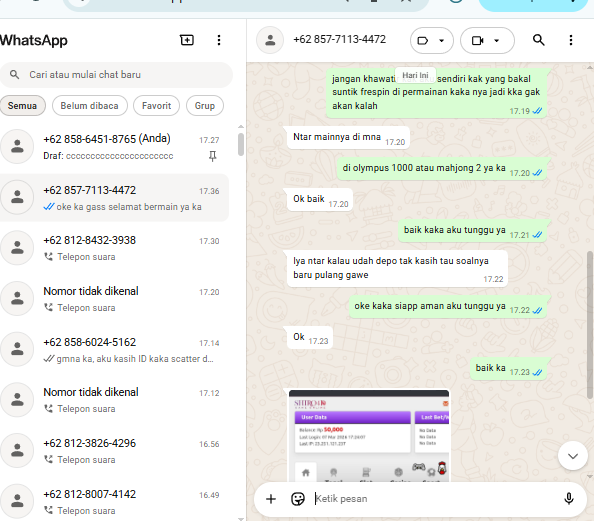
Task: Search within the conversation
Action: click(x=539, y=40)
